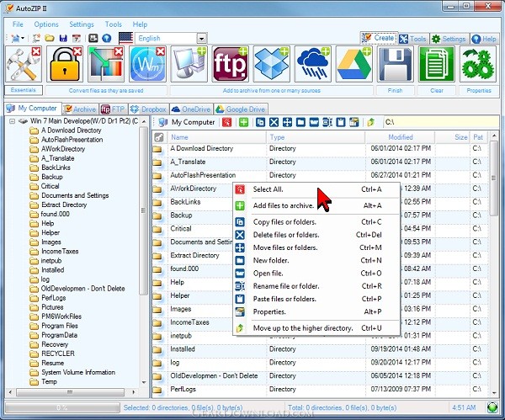The image size is (505, 420).
Task: Click the Move files toolbar icon
Action: click(x=287, y=122)
